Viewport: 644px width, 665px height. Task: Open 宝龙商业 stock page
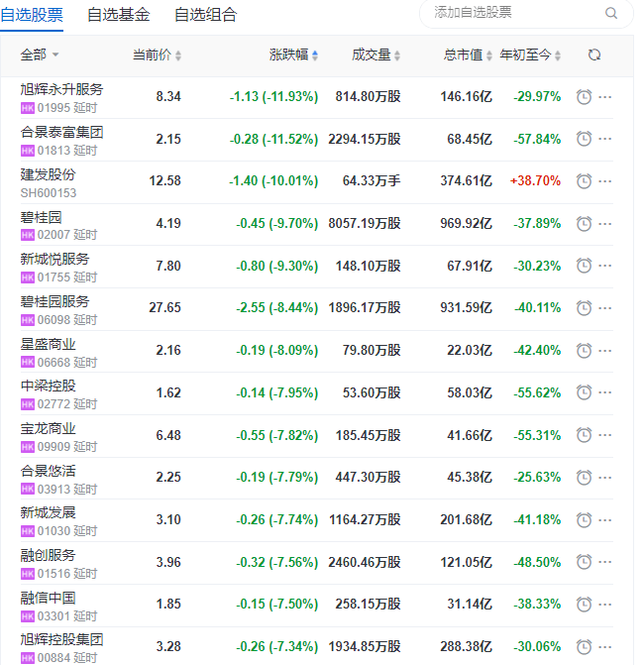(x=48, y=429)
